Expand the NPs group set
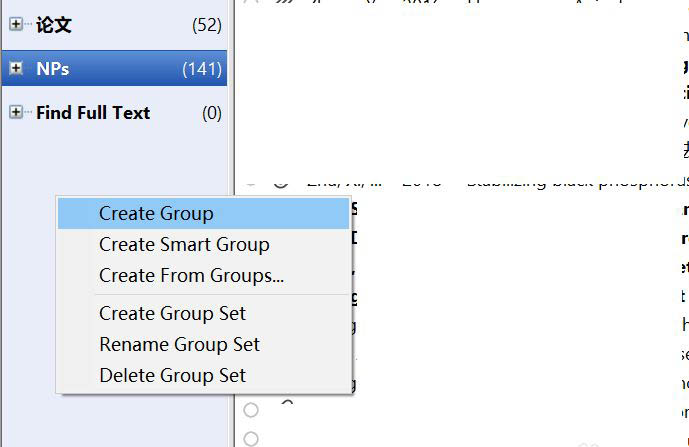689x447 pixels. 16,69
